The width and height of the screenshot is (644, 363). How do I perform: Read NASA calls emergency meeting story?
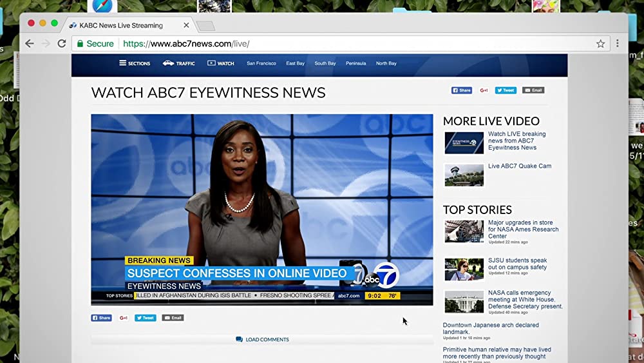click(x=526, y=299)
